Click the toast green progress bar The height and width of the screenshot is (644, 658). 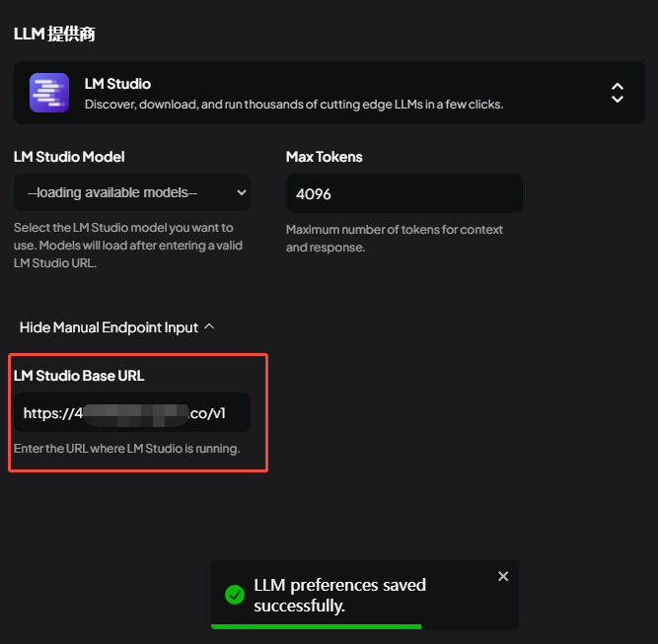tap(316, 626)
